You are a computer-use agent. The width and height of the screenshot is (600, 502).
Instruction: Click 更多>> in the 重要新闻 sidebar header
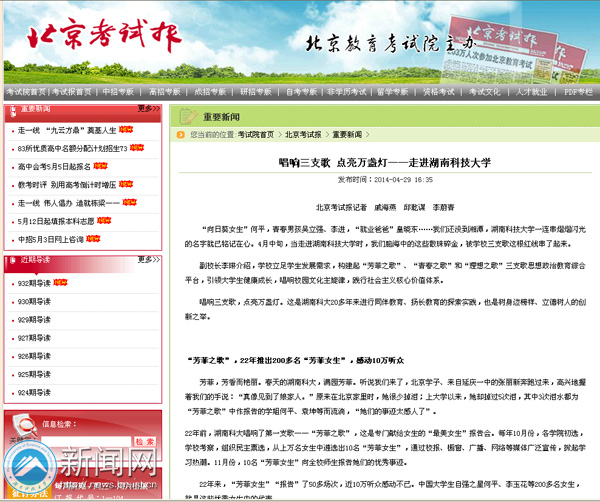pyautogui.click(x=149, y=109)
